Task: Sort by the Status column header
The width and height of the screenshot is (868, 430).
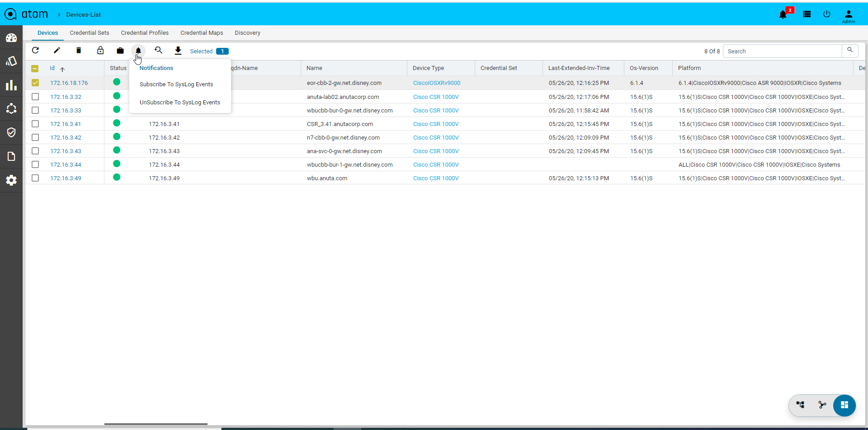Action: click(x=118, y=68)
